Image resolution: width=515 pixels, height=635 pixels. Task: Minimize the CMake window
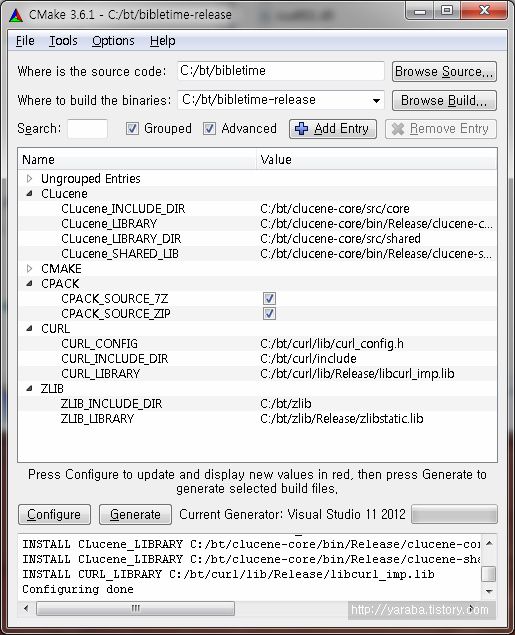click(420, 11)
